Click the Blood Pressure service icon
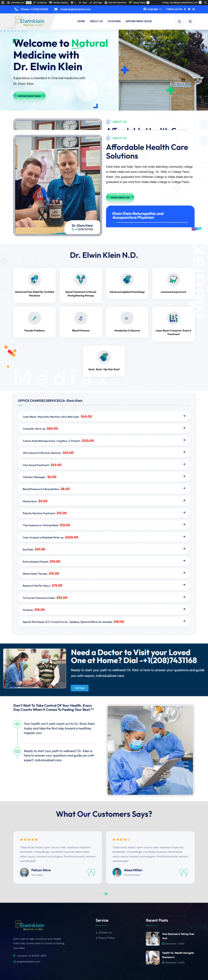 pyautogui.click(x=81, y=318)
